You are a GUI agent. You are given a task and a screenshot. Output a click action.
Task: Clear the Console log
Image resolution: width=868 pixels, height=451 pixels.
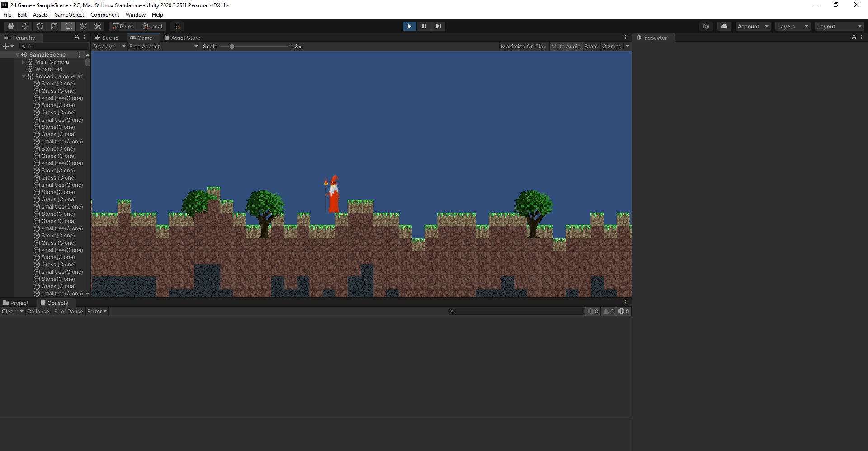9,312
